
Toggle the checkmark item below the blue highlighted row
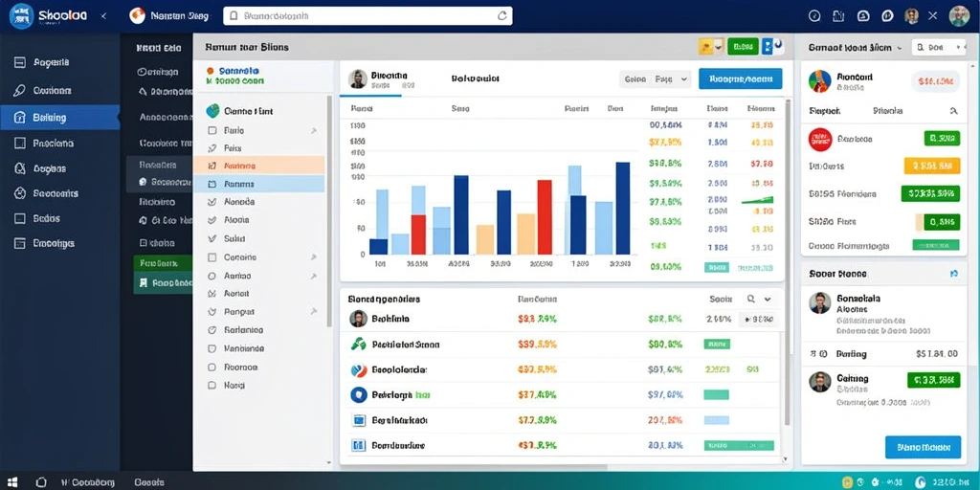pyautogui.click(x=212, y=202)
